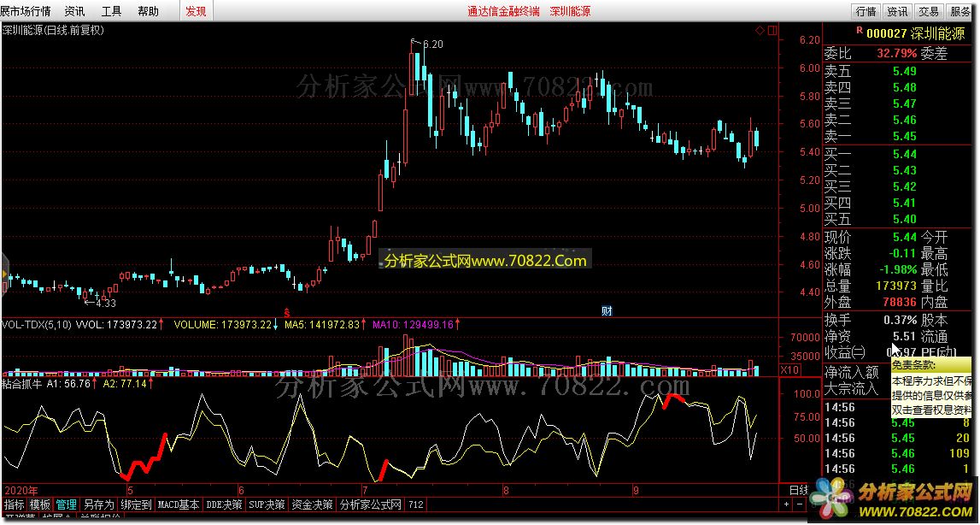
Task: Click the 卖三 price 5.47
Action: 904,103
